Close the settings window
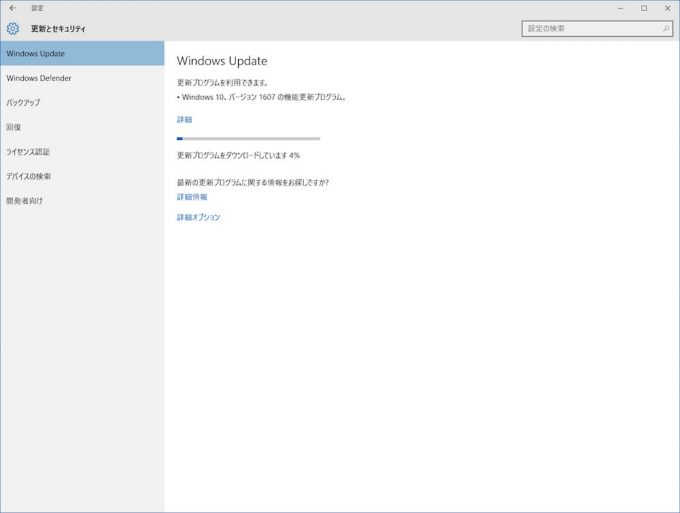Screen dimensions: 680x513 667,8
